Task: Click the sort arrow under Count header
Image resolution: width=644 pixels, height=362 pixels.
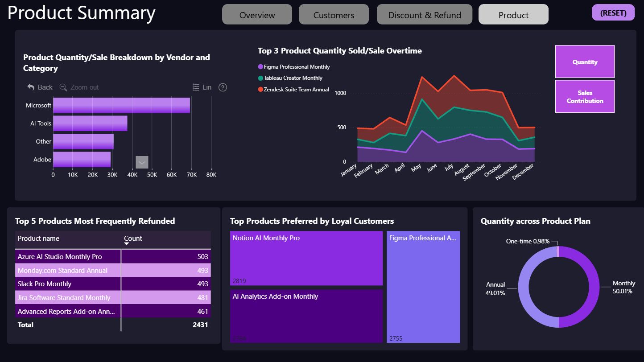Action: [x=127, y=244]
